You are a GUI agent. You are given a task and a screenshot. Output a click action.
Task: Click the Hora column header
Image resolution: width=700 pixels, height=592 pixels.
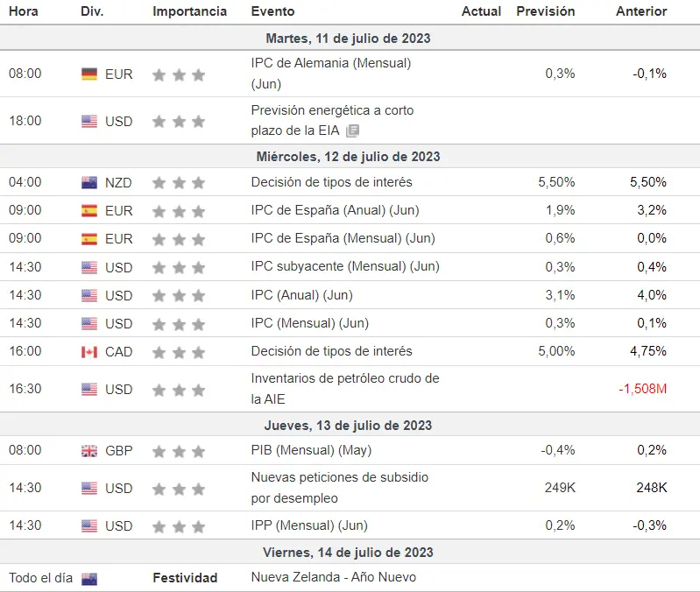[x=24, y=11]
